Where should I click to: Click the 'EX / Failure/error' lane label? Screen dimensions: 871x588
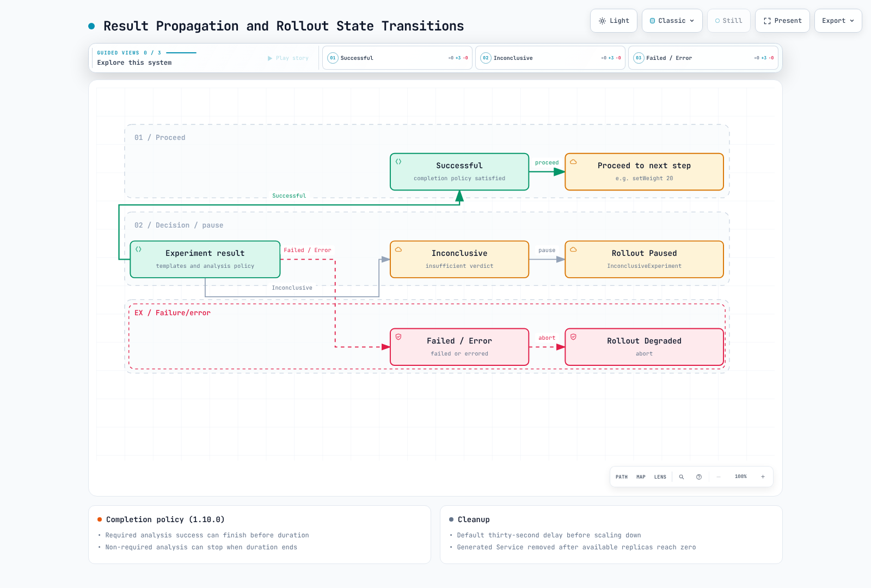(x=173, y=313)
